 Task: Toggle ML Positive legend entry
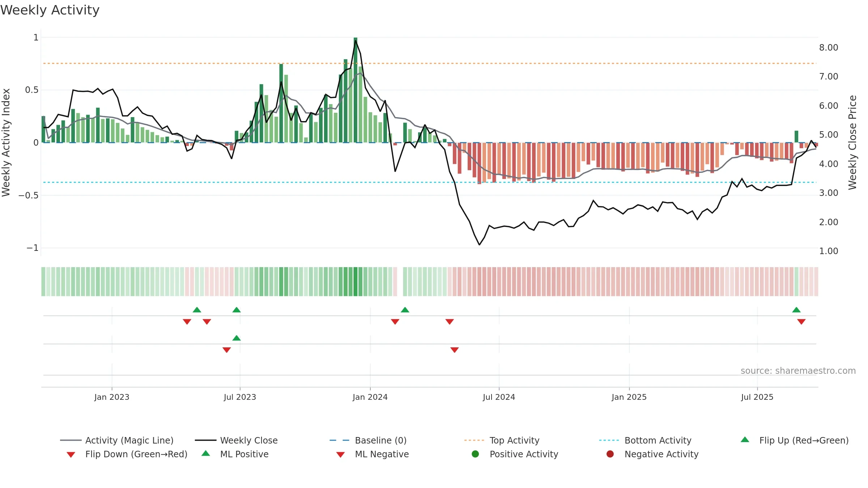pyautogui.click(x=235, y=454)
